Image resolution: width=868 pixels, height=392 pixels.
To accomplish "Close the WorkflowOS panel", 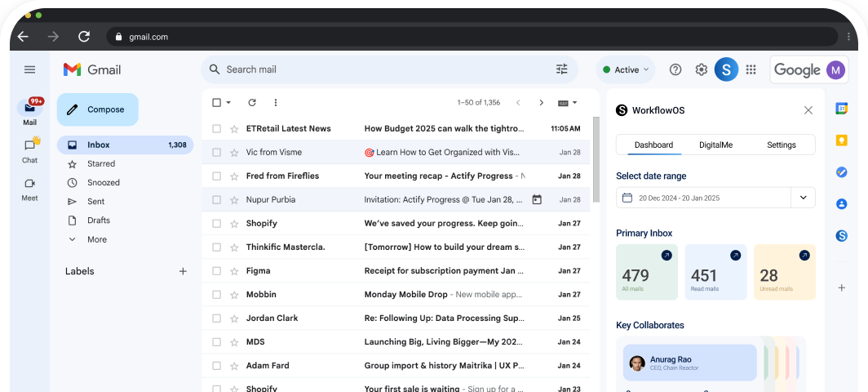I will click(x=808, y=110).
